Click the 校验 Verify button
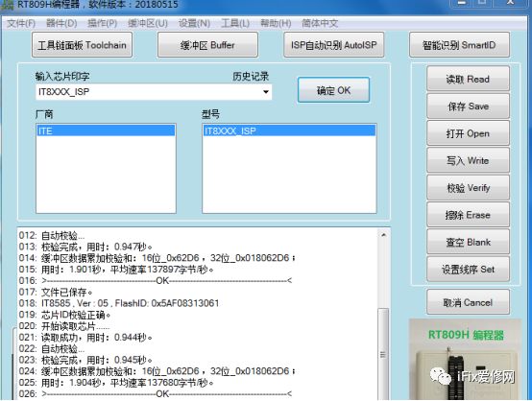Viewport: 532px width, 401px height. 468,187
